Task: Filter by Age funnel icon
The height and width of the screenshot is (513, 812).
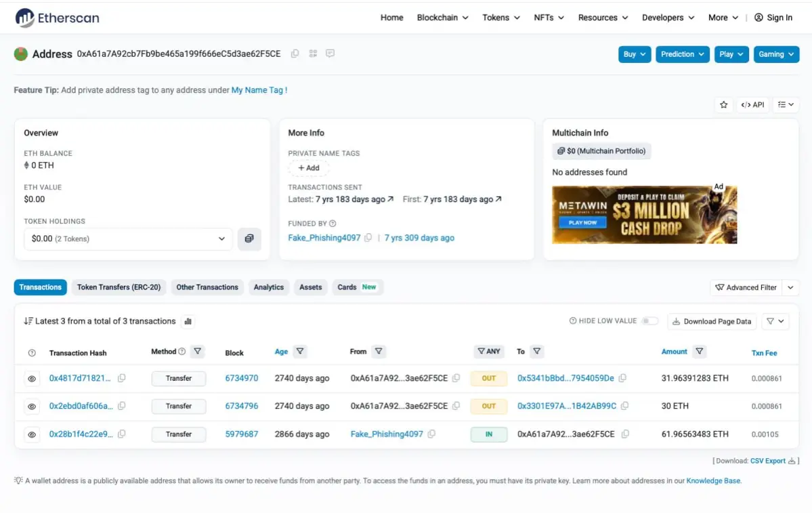Action: coord(300,351)
